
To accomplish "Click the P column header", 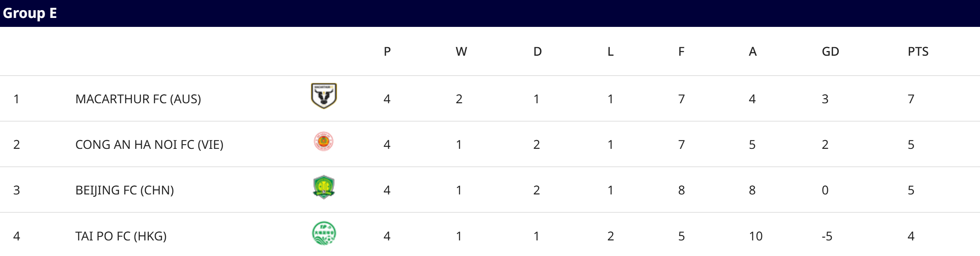I will pos(387,51).
